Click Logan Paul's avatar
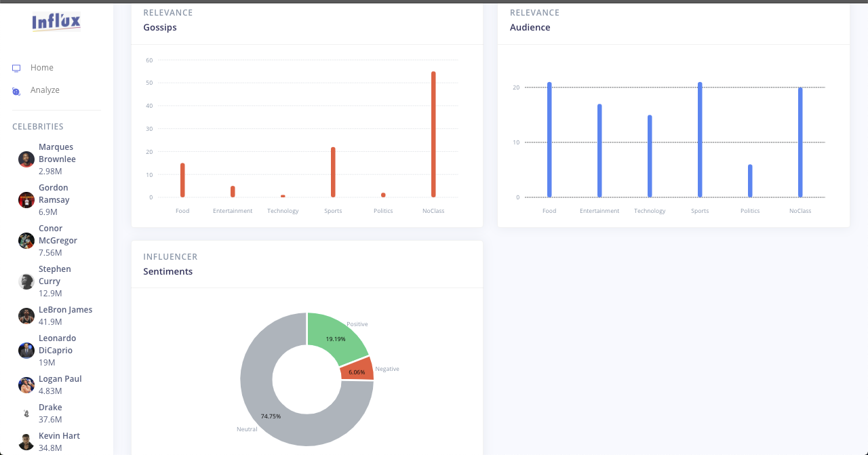The width and height of the screenshot is (868, 455). tap(26, 385)
